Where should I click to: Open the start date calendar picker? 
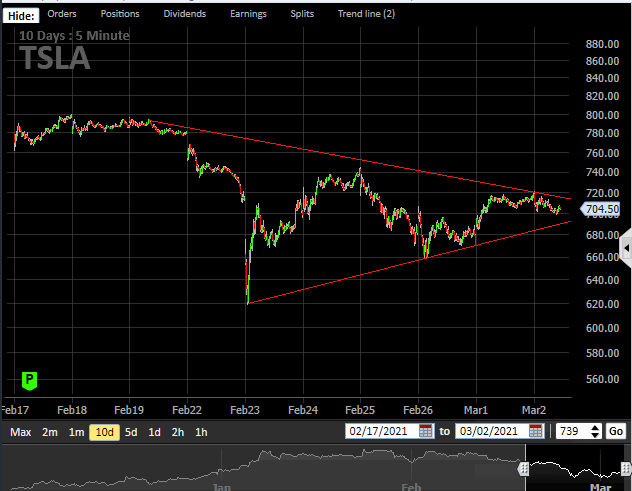point(425,431)
